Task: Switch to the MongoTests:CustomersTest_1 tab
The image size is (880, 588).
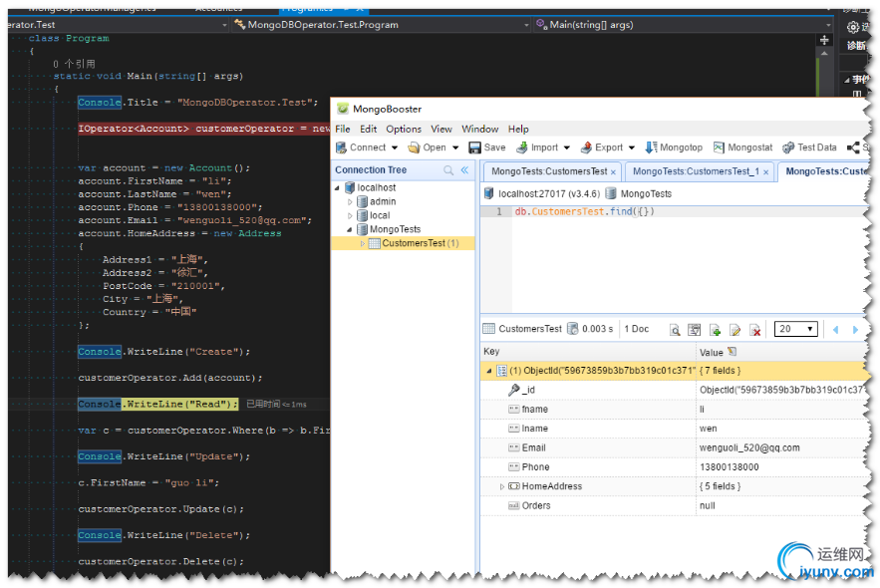Action: point(696,171)
